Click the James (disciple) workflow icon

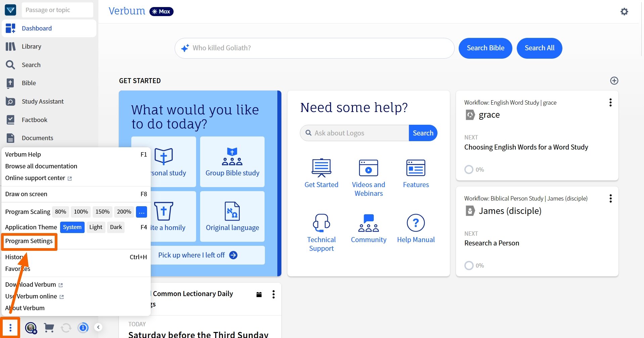(x=470, y=211)
